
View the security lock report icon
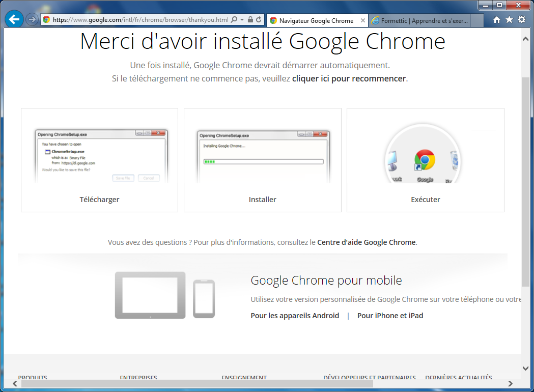[x=250, y=20]
